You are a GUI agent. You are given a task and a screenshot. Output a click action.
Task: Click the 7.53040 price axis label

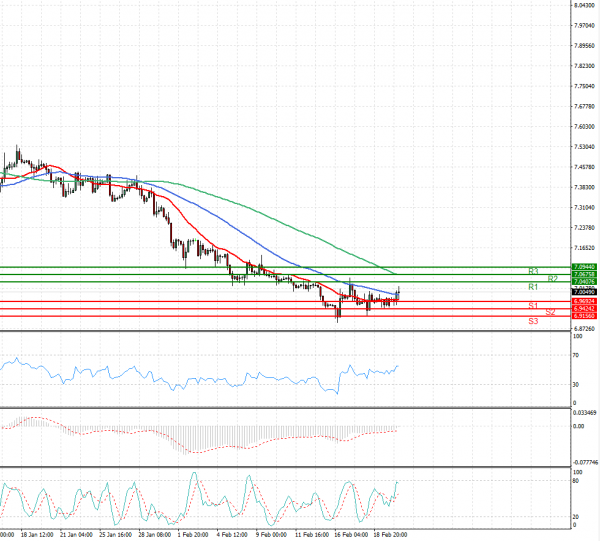point(584,147)
